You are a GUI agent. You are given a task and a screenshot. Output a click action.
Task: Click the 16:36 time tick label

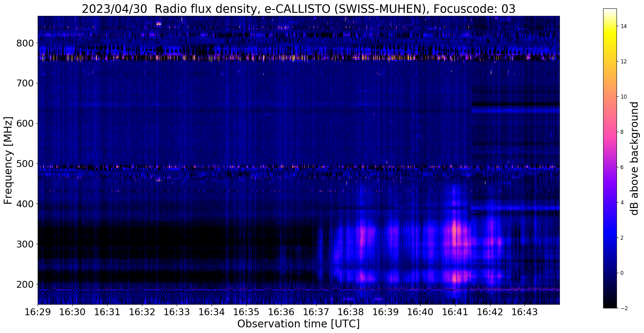(x=281, y=312)
